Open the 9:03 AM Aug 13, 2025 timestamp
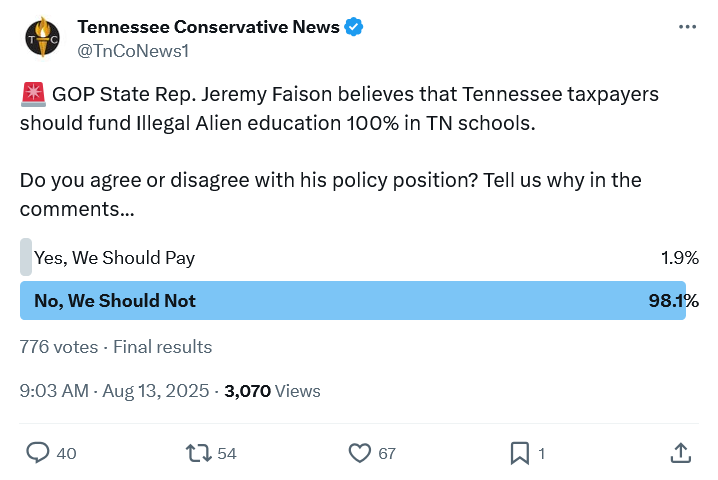Image resolution: width=718 pixels, height=480 pixels. pos(114,391)
